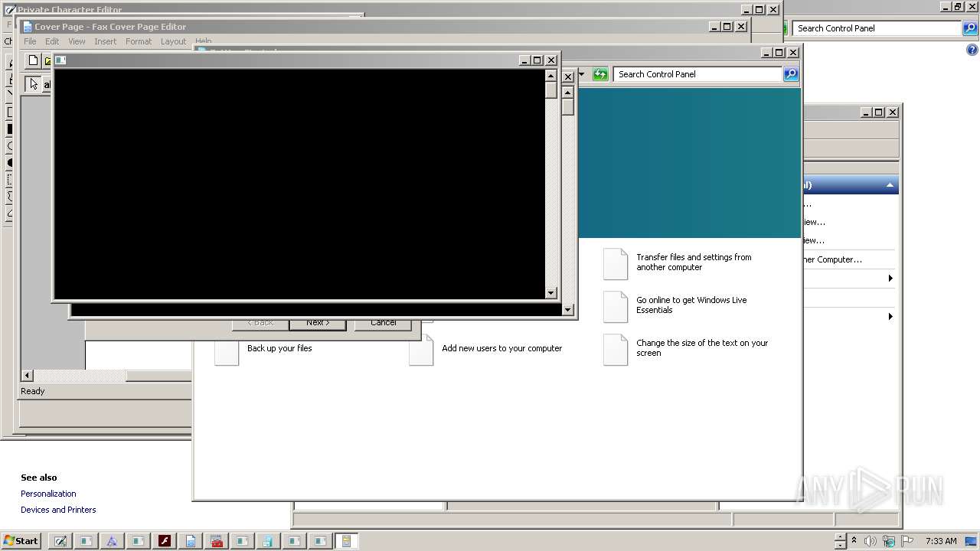The height and width of the screenshot is (551, 980).
Task: Open the Devices and Printers link
Action: pos(58,510)
